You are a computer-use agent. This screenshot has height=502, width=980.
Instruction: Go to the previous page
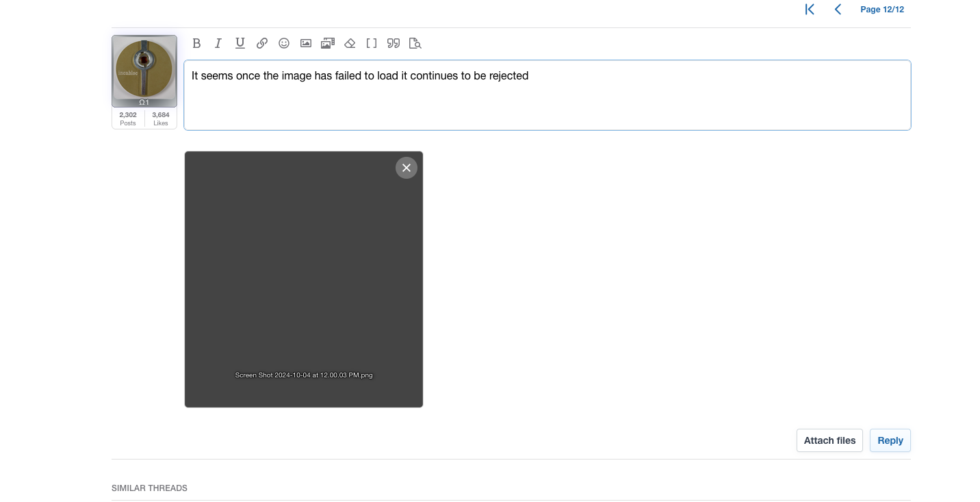(838, 10)
